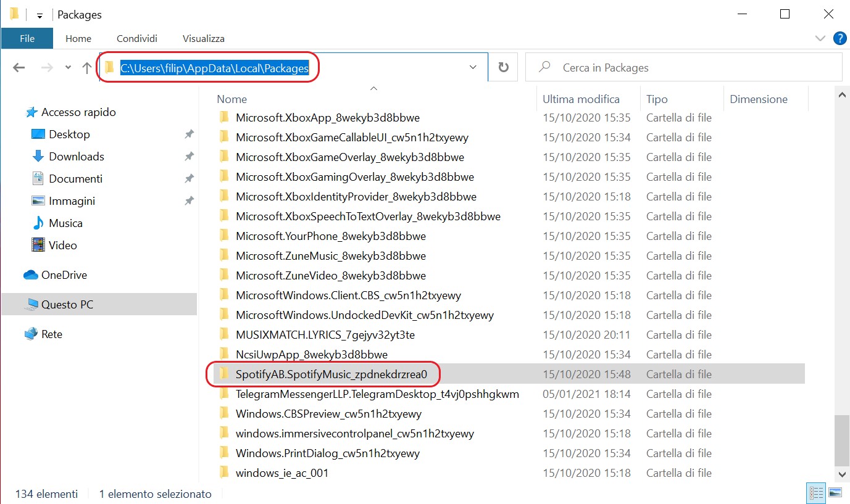Unpin Desktop using its pin icon

189,134
